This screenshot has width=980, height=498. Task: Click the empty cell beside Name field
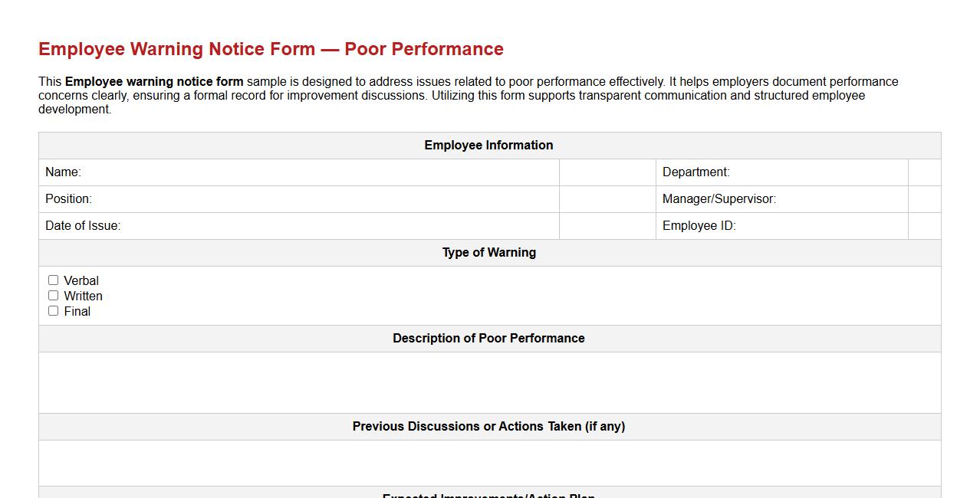(607, 172)
